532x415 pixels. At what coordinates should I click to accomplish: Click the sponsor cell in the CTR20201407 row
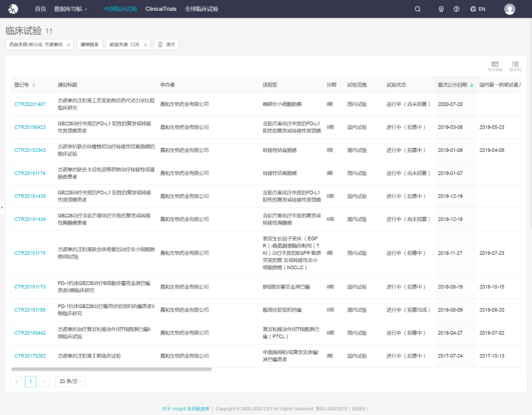click(185, 104)
